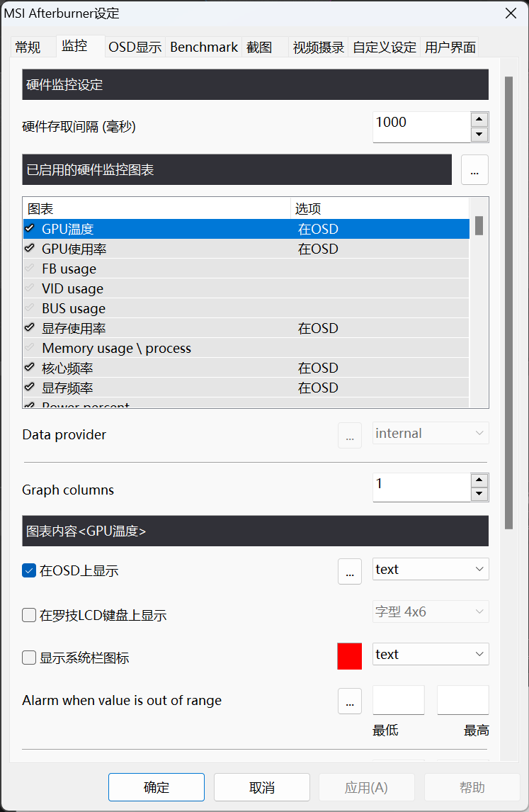Select the GPU使用率 row
The image size is (529, 812).
[x=246, y=249]
